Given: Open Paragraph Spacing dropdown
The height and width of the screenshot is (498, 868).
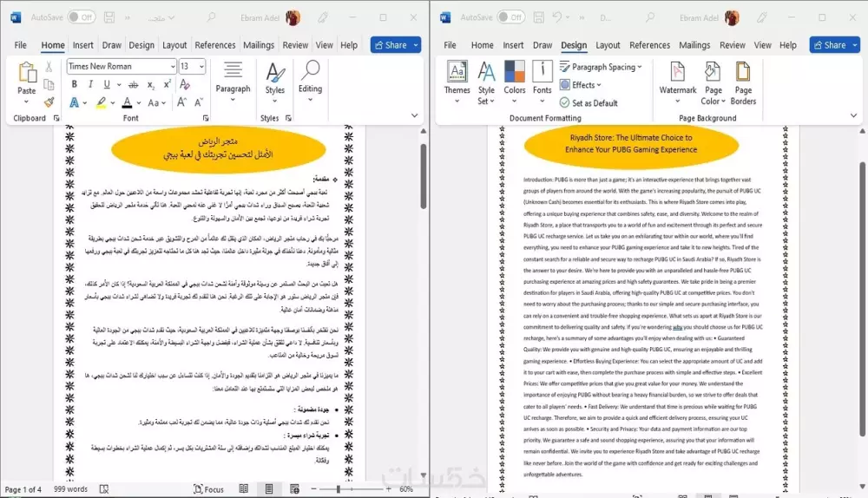Looking at the screenshot, I should coord(601,67).
